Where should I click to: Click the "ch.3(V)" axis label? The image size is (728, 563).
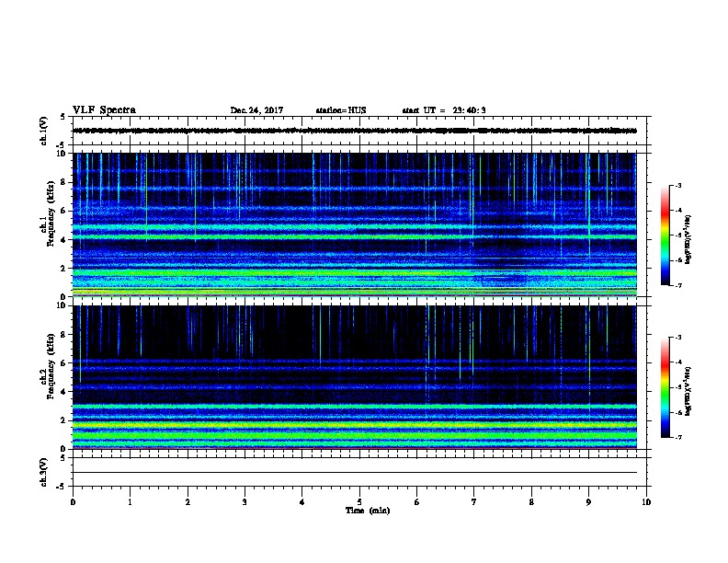[44, 473]
